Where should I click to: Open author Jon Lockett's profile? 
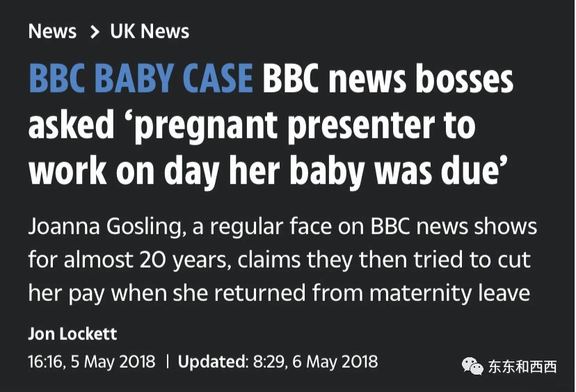[72, 334]
